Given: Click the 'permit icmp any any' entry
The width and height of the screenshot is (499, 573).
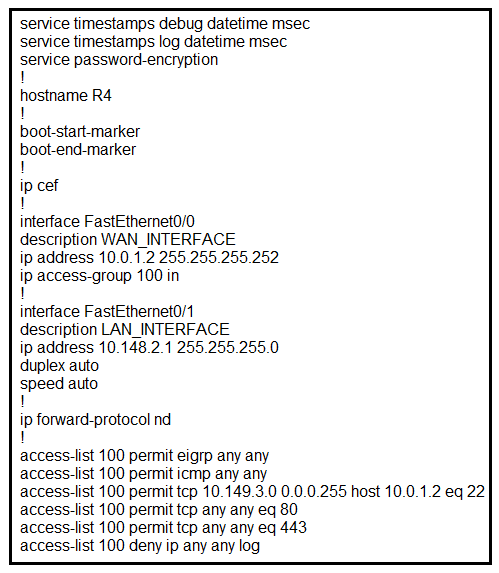Looking at the screenshot, I should (144, 474).
